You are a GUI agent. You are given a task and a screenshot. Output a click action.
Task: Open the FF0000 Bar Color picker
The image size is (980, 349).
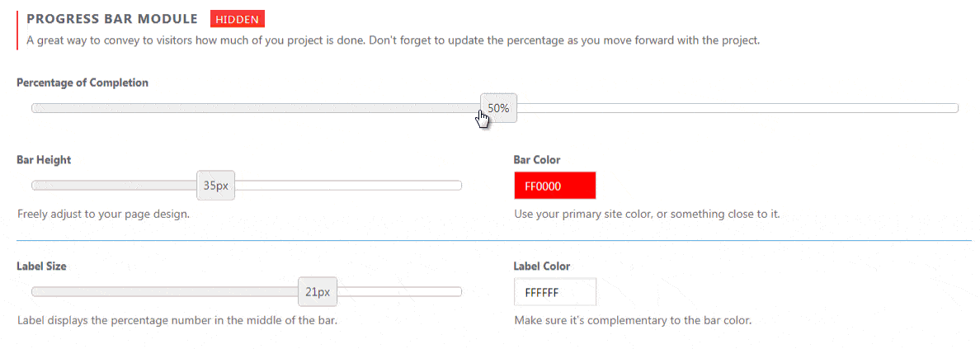[x=555, y=186]
